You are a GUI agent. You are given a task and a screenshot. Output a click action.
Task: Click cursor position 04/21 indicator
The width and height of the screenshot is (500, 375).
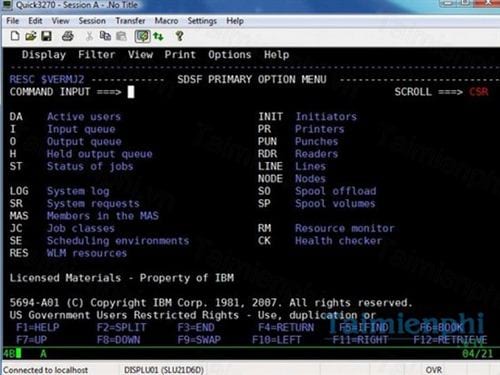(477, 353)
